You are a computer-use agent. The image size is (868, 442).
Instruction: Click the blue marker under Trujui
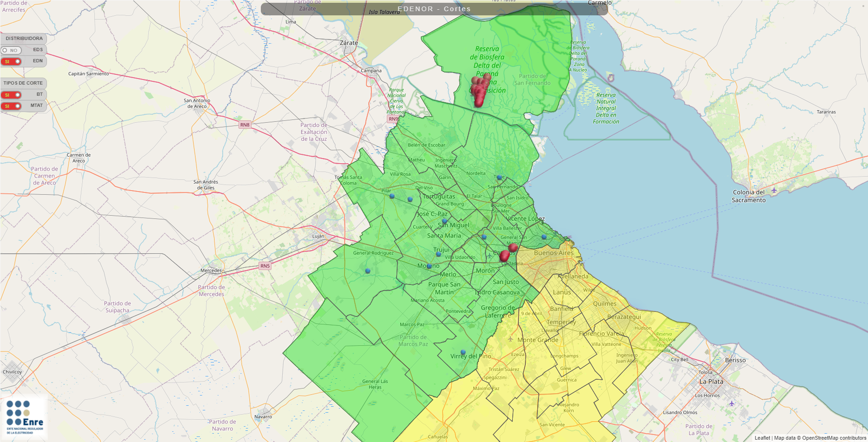pyautogui.click(x=438, y=254)
